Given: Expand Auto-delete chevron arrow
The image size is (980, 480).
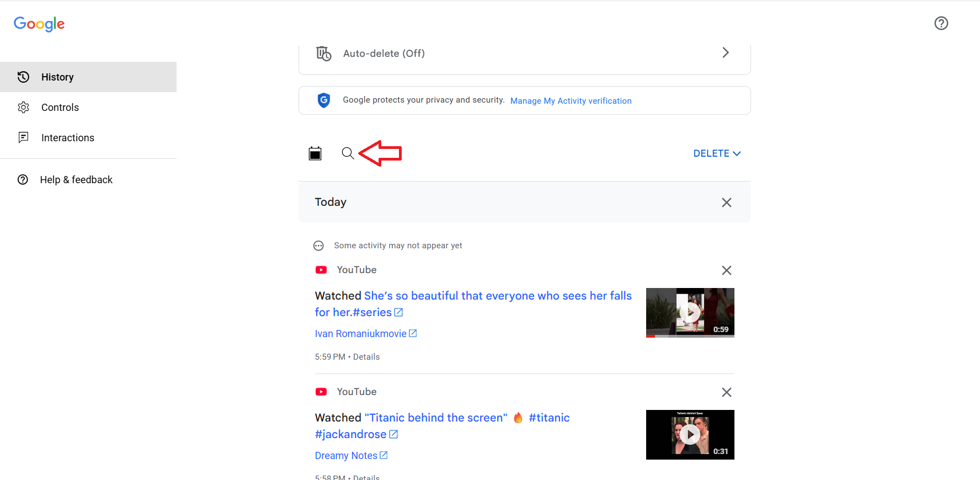Looking at the screenshot, I should 726,52.
